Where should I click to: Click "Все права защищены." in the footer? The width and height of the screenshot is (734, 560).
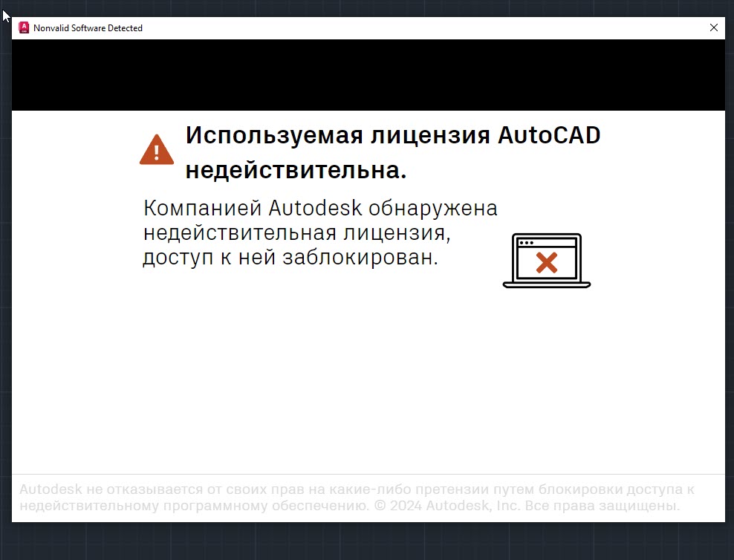coord(603,507)
